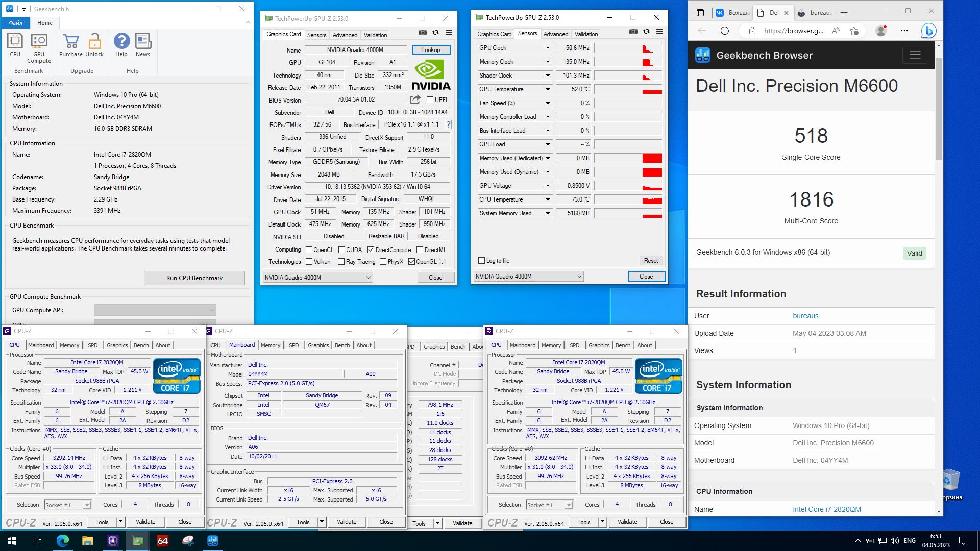Click refresh icon in GPU-Z Sensors window
Image resolution: width=980 pixels, height=551 pixels.
click(x=646, y=31)
